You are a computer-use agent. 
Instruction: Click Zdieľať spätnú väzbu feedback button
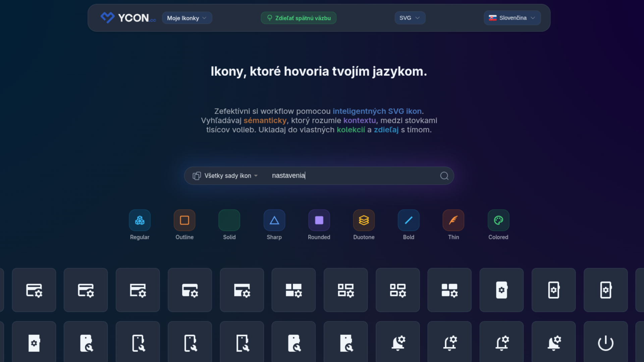[299, 18]
